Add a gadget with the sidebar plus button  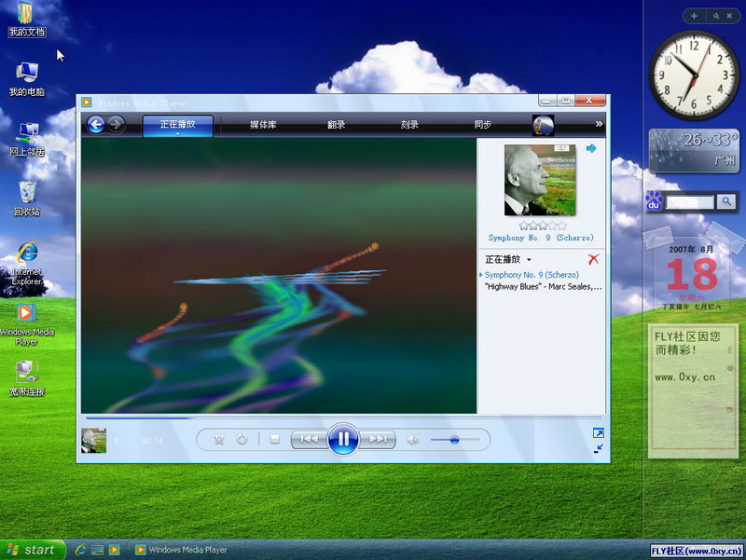(x=694, y=16)
